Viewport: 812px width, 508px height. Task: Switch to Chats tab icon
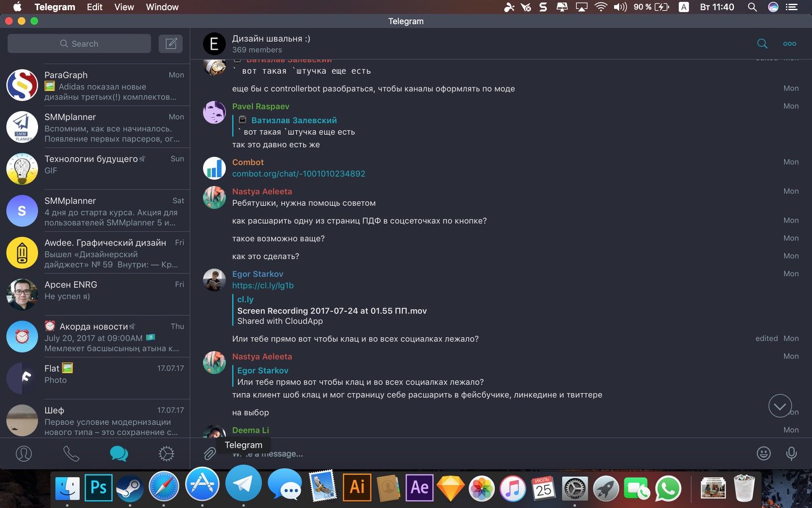point(119,453)
